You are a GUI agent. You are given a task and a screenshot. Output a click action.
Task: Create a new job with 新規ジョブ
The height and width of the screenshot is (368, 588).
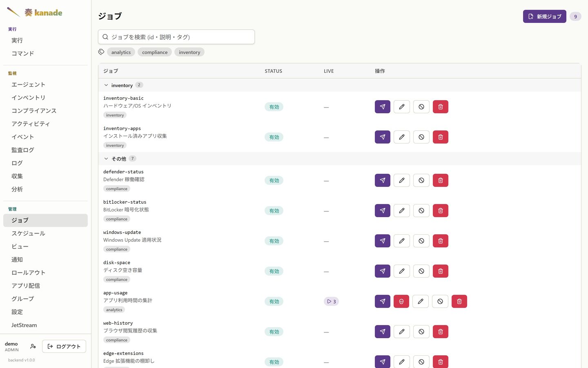point(545,16)
